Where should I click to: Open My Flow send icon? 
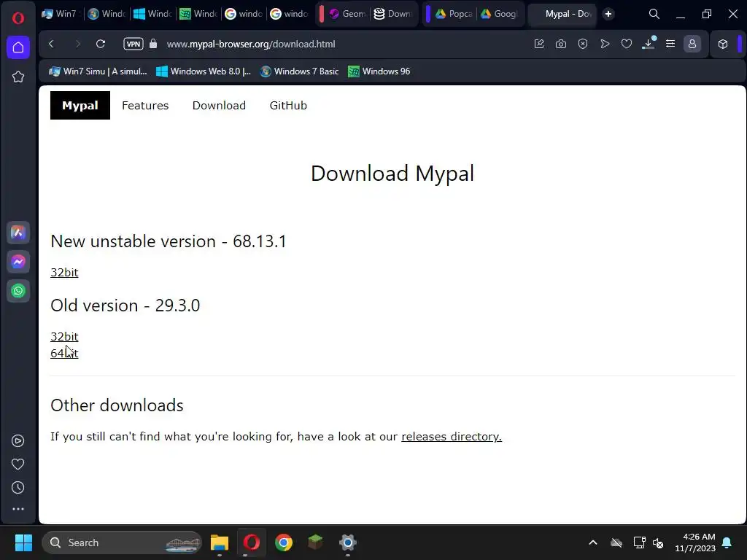coord(605,44)
